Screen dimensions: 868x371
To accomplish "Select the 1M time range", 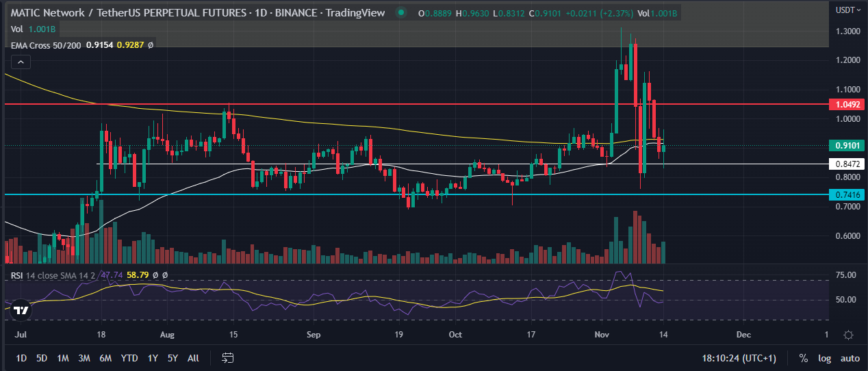I will tap(63, 358).
